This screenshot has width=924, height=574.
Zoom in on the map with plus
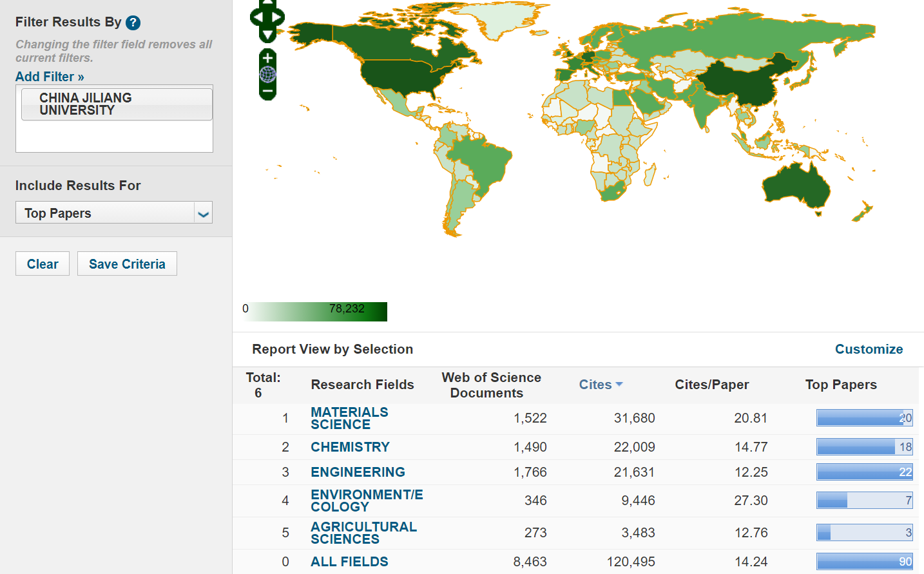point(267,58)
